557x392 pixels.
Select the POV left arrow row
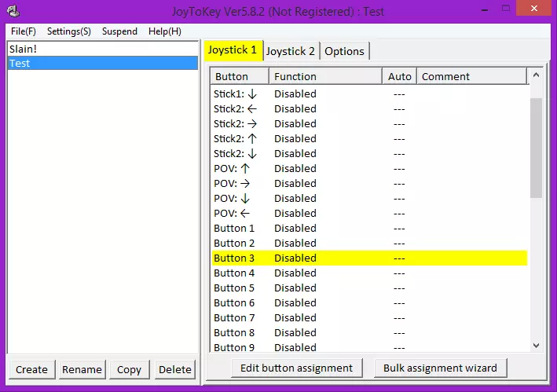(369, 213)
